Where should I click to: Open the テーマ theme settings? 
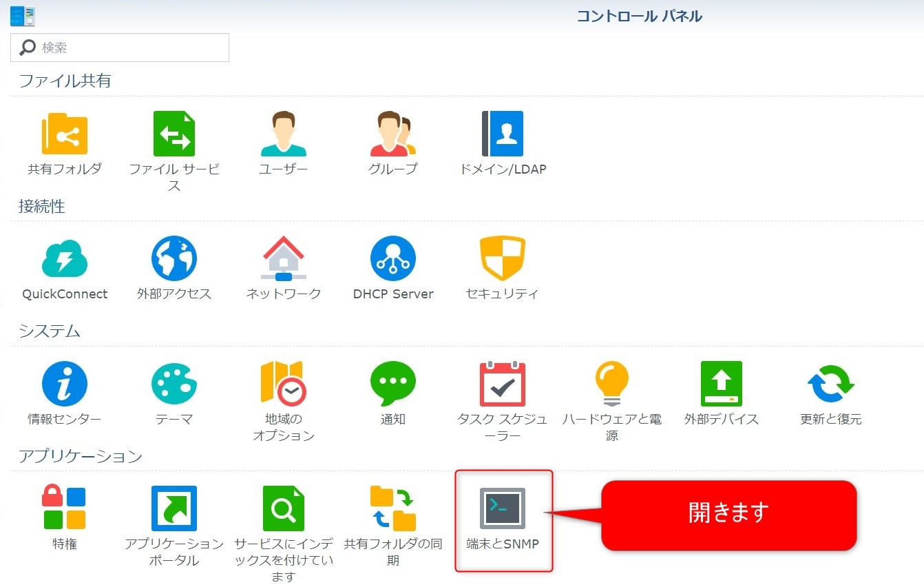[174, 384]
